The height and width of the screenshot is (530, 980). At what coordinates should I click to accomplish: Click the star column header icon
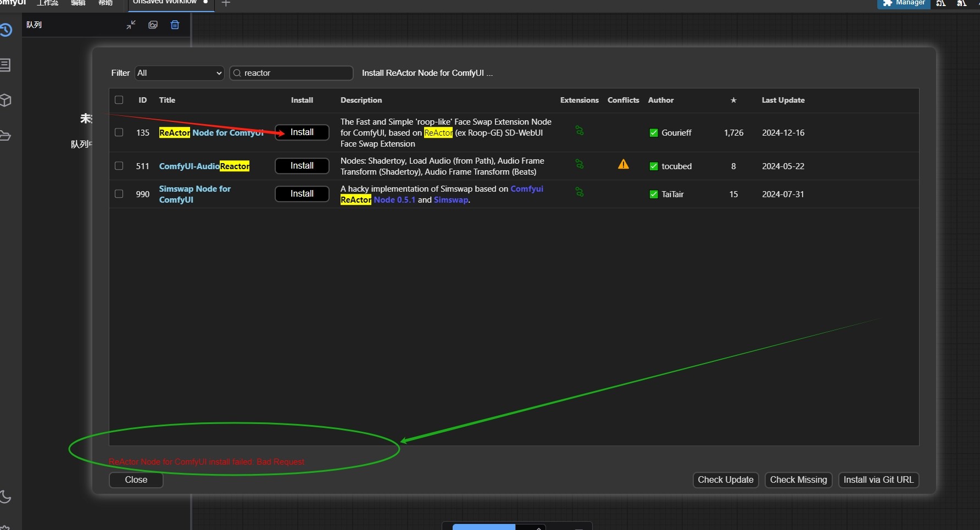[733, 100]
